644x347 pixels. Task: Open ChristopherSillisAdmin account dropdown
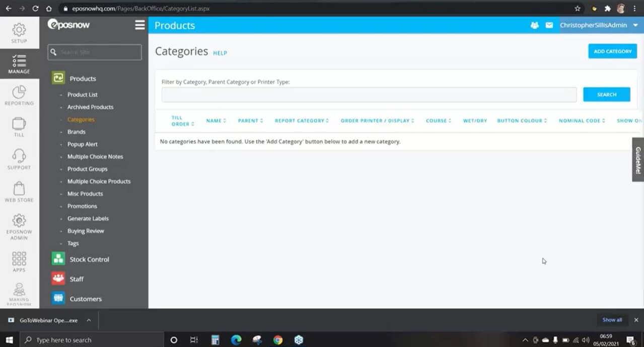[599, 25]
